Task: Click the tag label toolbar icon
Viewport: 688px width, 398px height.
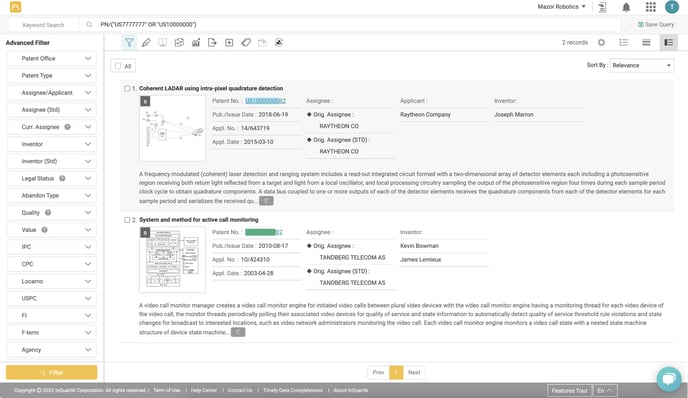Action: [246, 43]
